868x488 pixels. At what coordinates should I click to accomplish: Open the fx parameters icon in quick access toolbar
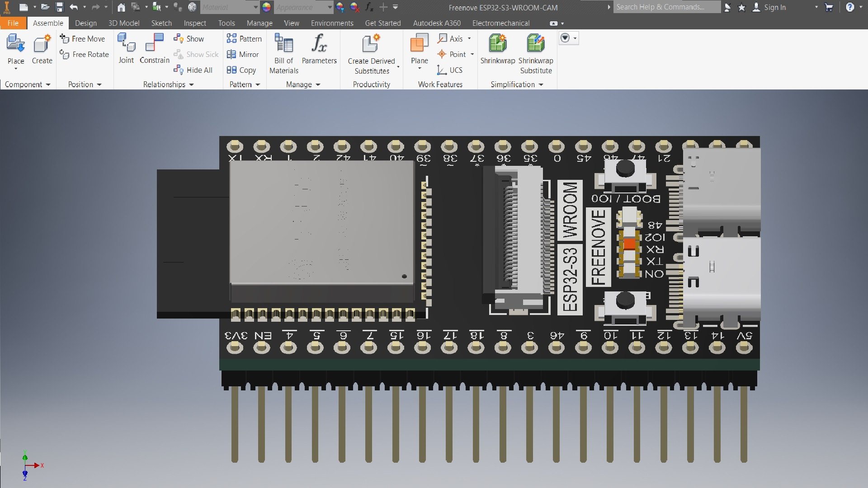369,7
